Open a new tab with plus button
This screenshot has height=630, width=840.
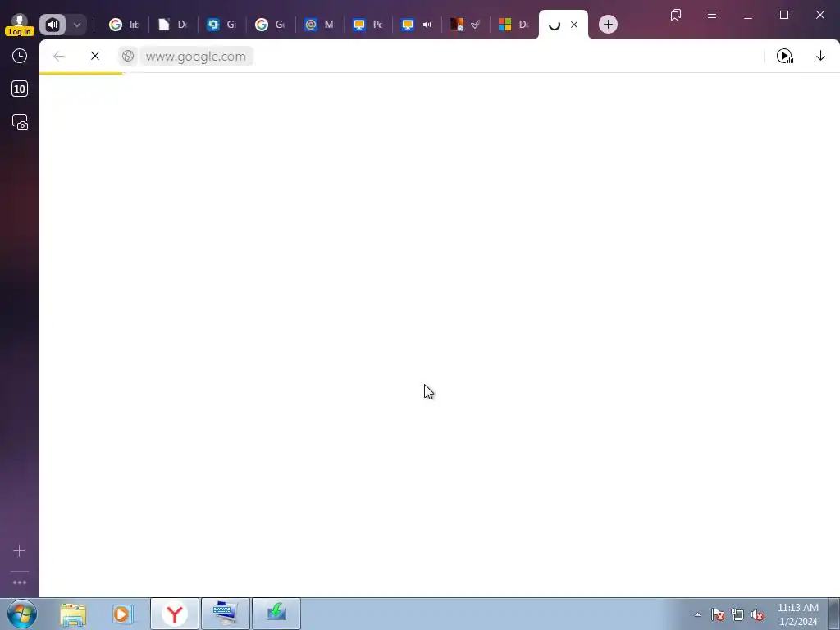(608, 25)
